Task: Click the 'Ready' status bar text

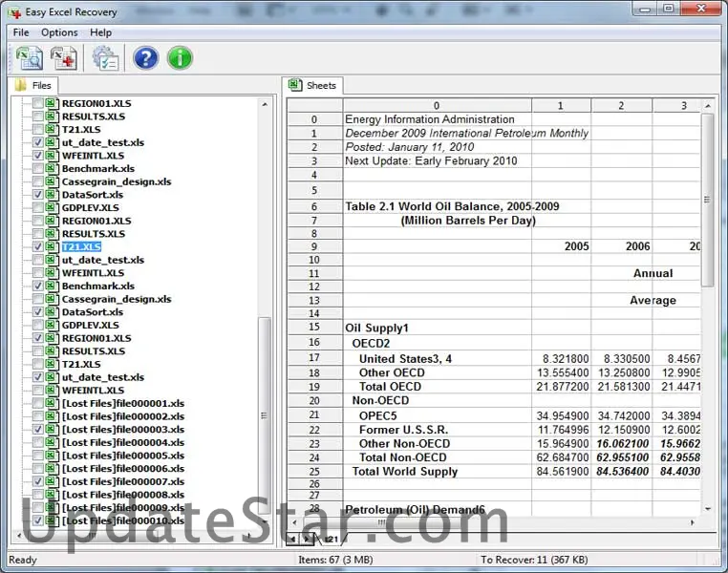Action: tap(23, 560)
